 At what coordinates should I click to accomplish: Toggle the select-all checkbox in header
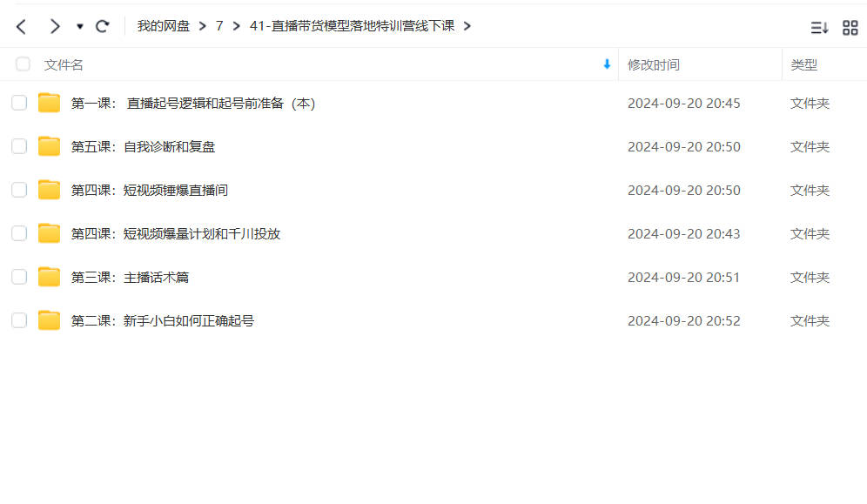point(23,64)
